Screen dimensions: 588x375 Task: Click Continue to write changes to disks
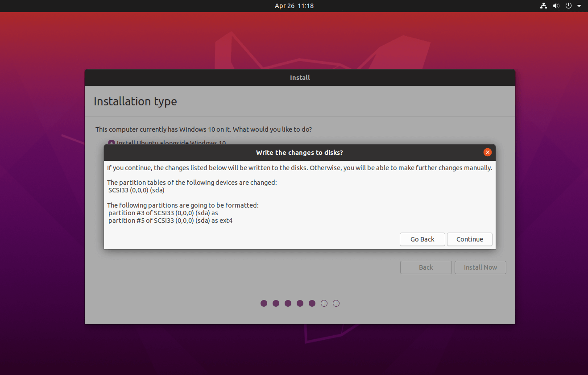tap(469, 239)
